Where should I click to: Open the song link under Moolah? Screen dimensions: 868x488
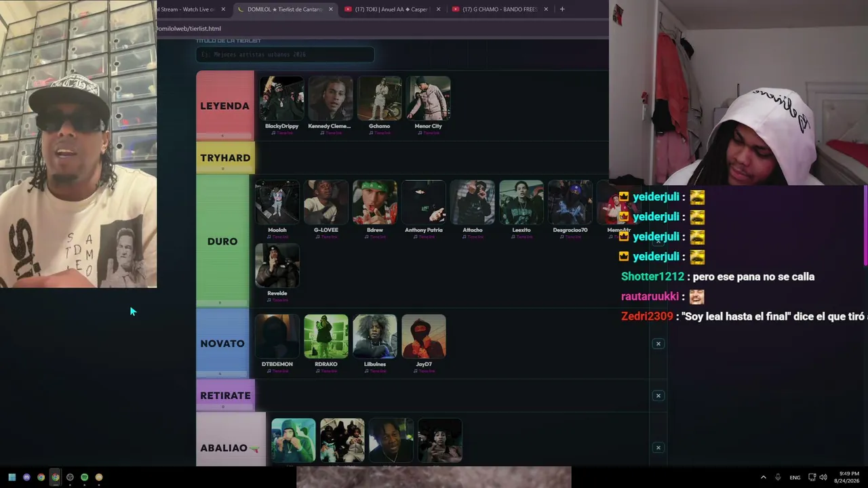coord(278,237)
